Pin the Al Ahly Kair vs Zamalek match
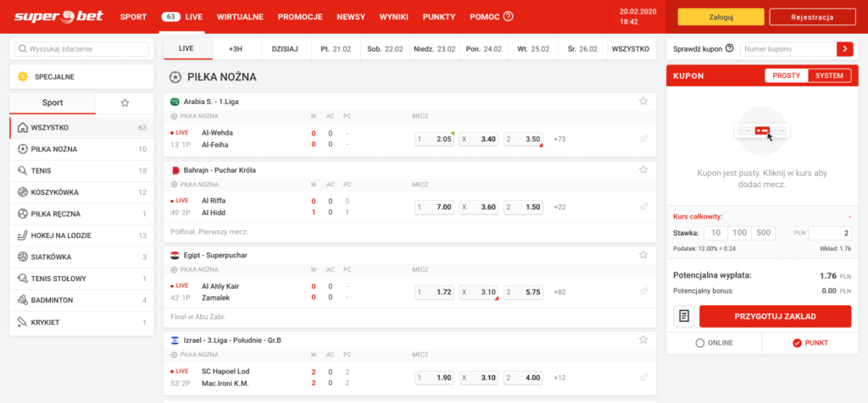868x403 pixels. click(643, 292)
